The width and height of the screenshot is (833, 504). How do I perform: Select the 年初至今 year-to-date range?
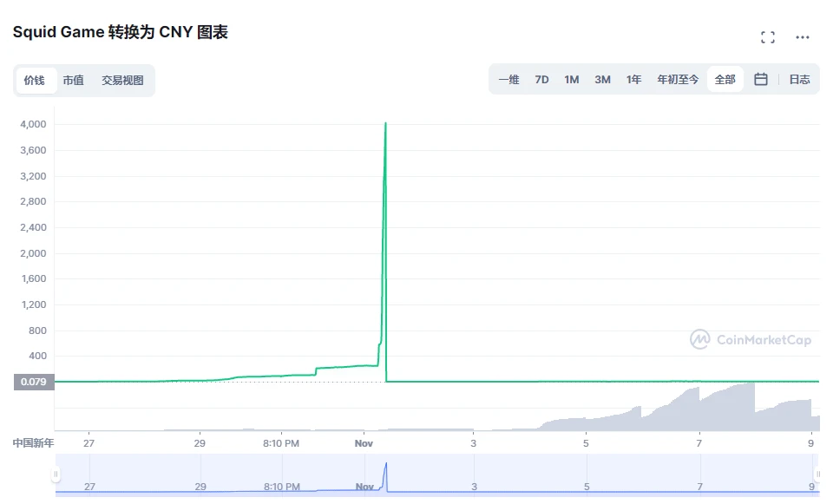[678, 80]
